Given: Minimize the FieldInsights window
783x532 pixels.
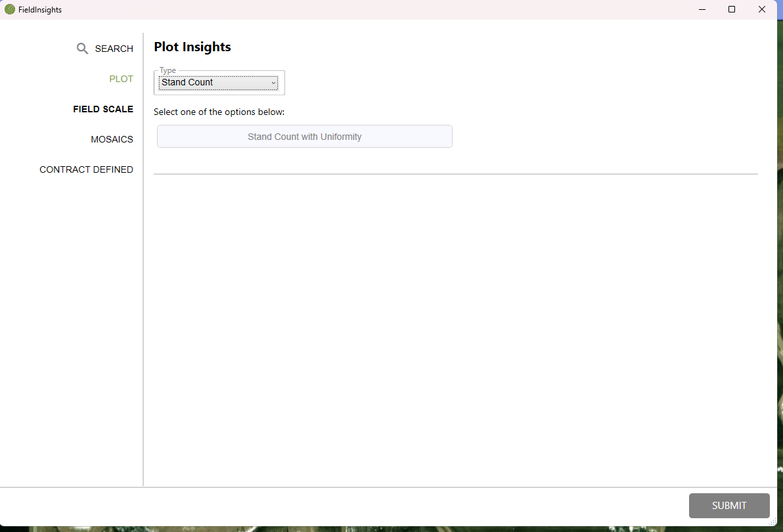Looking at the screenshot, I should tap(702, 9).
